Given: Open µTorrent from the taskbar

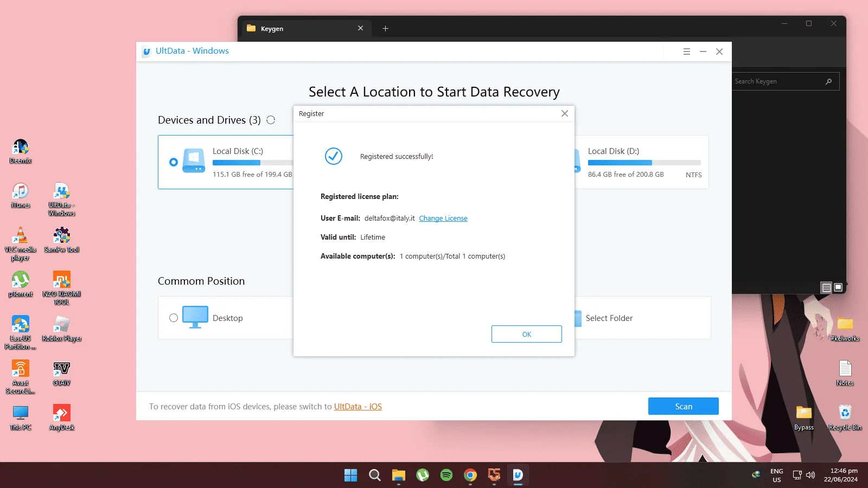Looking at the screenshot, I should pos(422,475).
